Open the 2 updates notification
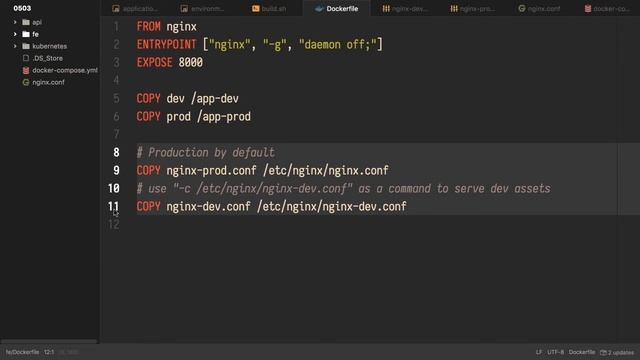 [617, 352]
